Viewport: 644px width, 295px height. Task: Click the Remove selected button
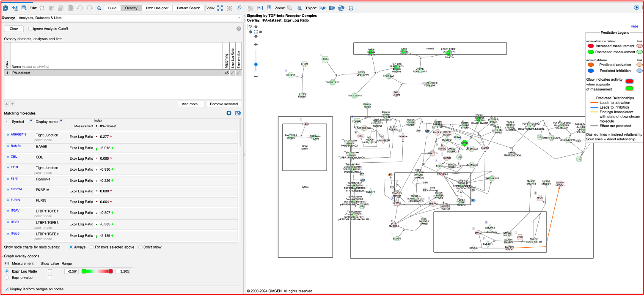point(224,104)
